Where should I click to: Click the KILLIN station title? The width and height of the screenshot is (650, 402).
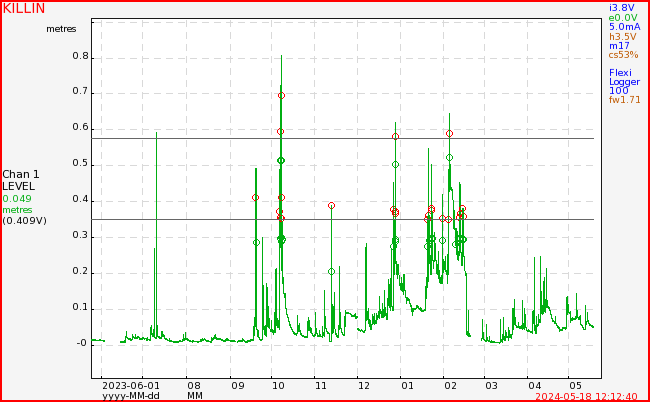click(24, 8)
